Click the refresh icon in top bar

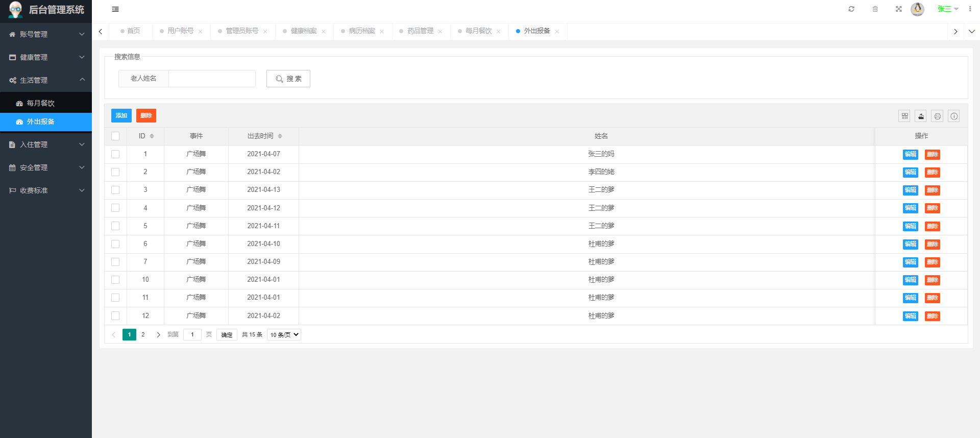coord(851,9)
